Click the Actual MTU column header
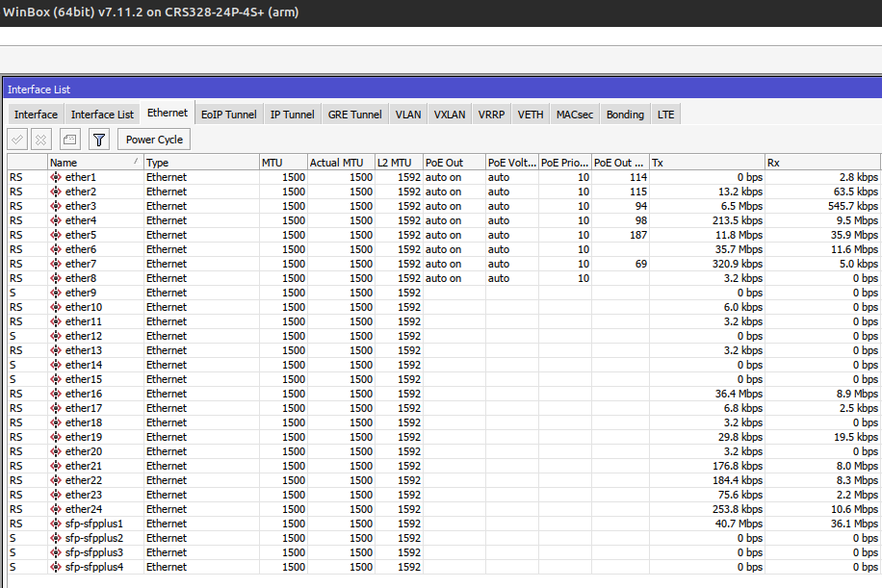The image size is (882, 588). click(x=342, y=163)
